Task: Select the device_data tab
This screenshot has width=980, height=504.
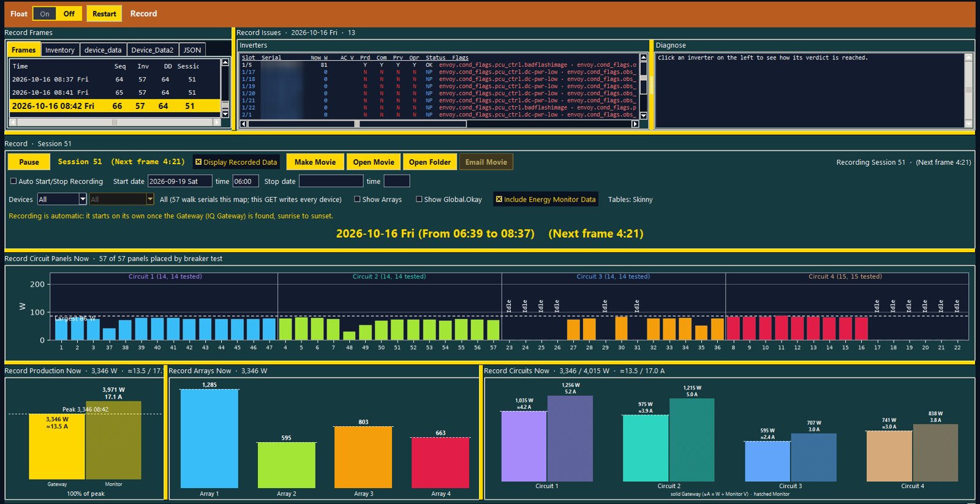Action: pyautogui.click(x=103, y=50)
